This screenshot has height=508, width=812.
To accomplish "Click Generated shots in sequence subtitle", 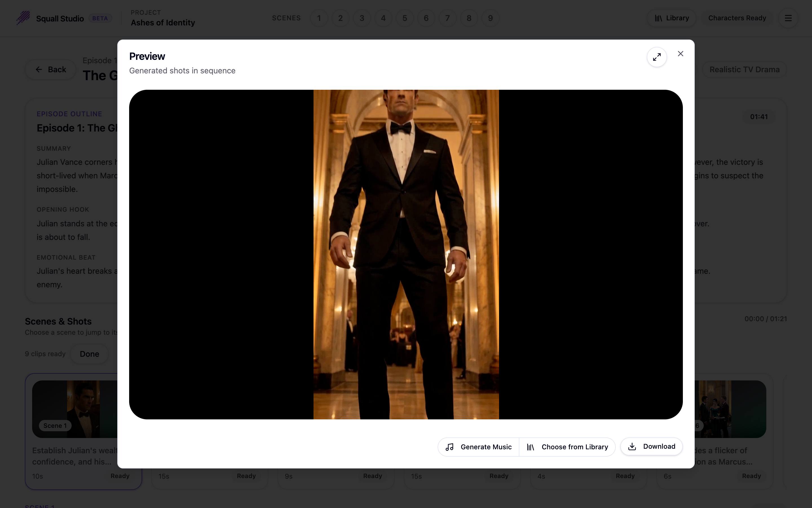I will click(182, 71).
